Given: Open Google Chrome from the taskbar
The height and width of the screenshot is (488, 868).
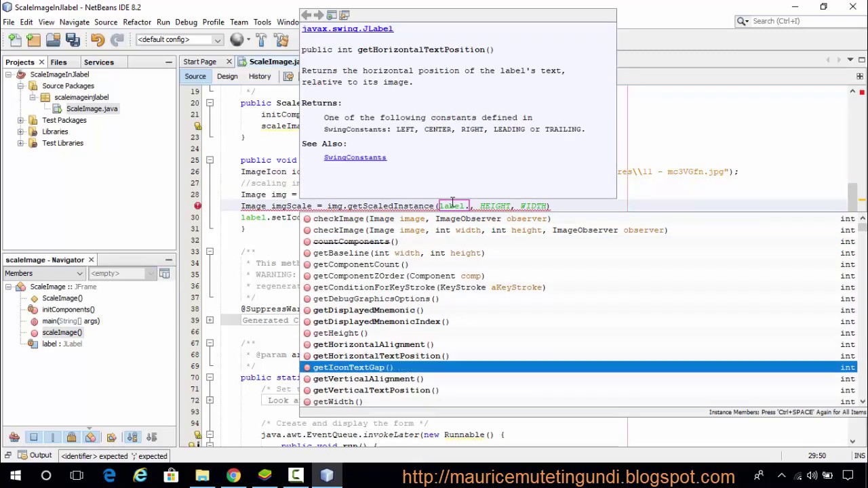Looking at the screenshot, I should point(233,476).
